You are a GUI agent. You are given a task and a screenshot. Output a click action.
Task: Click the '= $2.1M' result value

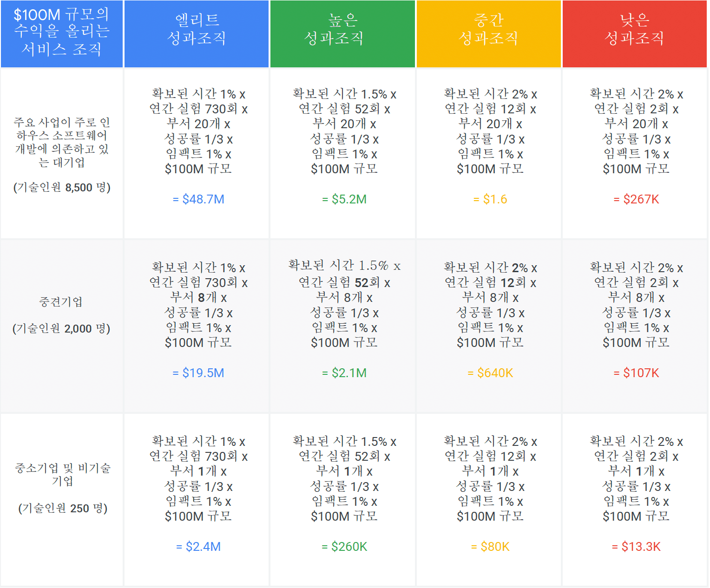[344, 373]
